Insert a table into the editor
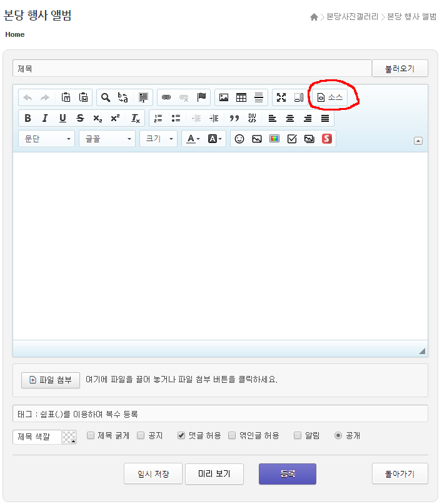 point(241,97)
